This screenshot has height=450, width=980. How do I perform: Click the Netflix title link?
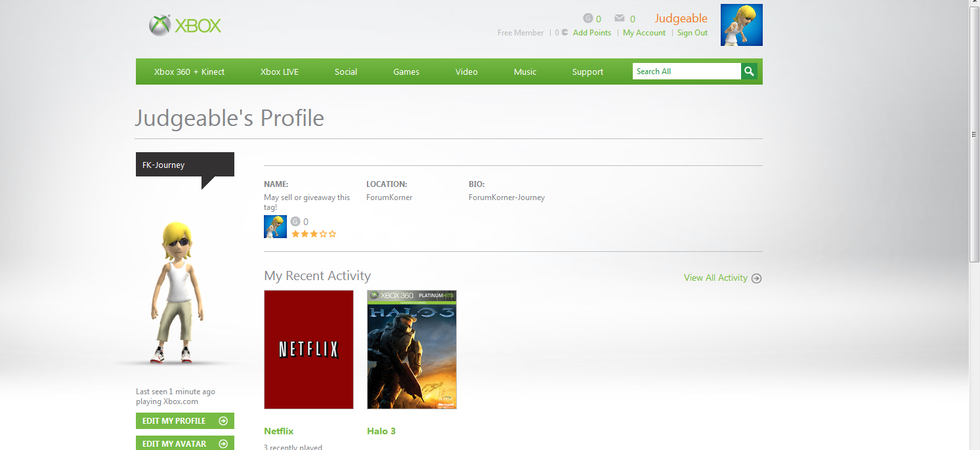click(279, 431)
